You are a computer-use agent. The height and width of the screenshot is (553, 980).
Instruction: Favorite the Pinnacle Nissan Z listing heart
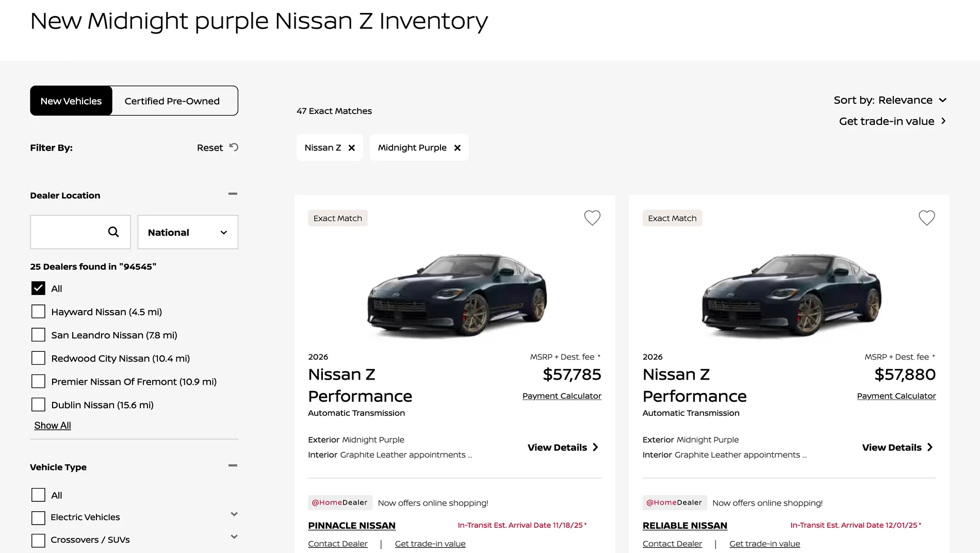[592, 218]
